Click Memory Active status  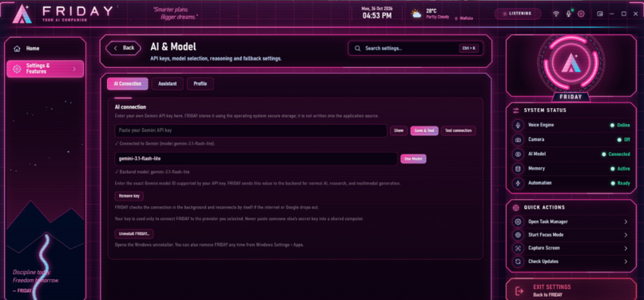[620, 169]
